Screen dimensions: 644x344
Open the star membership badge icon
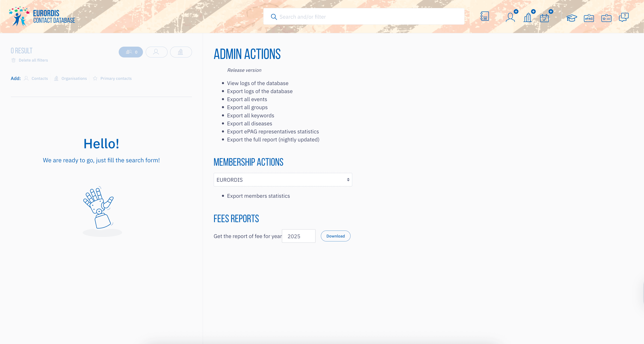pos(606,18)
